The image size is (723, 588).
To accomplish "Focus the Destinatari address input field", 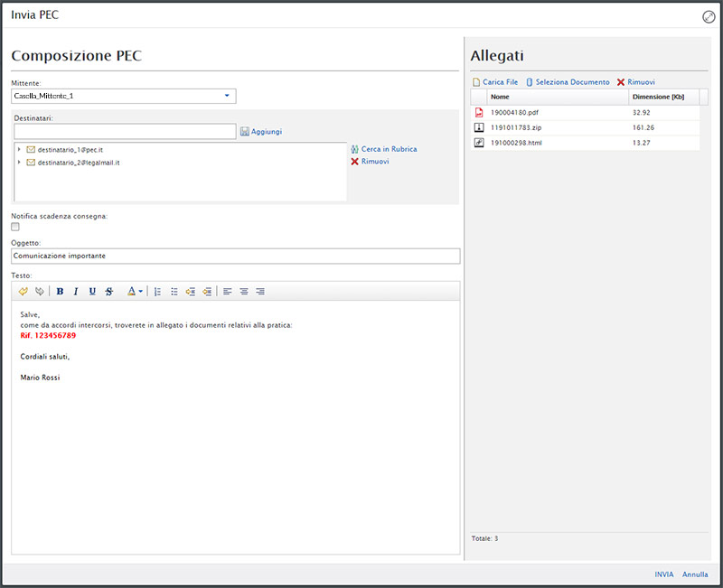I will 125,131.
